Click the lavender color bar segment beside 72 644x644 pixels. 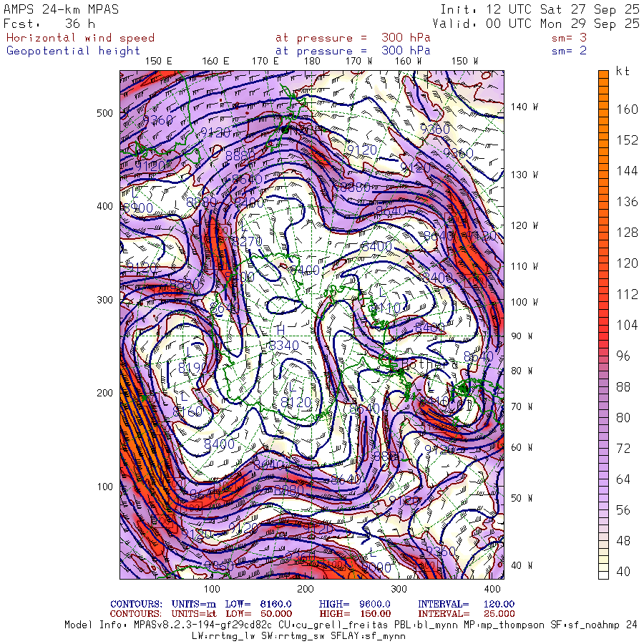(603, 448)
